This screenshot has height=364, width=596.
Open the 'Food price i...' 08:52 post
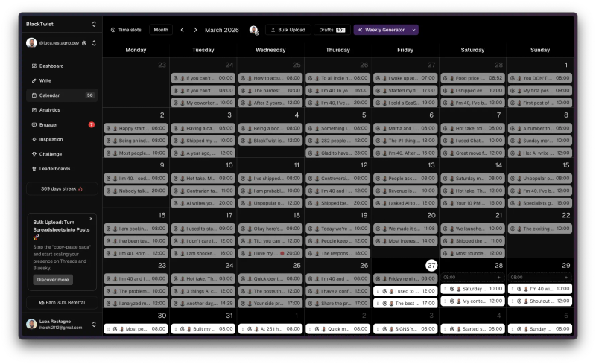tap(472, 78)
